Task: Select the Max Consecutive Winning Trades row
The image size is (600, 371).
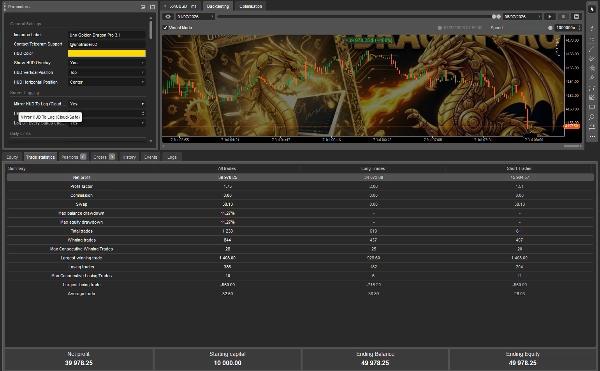Action: pyautogui.click(x=300, y=249)
